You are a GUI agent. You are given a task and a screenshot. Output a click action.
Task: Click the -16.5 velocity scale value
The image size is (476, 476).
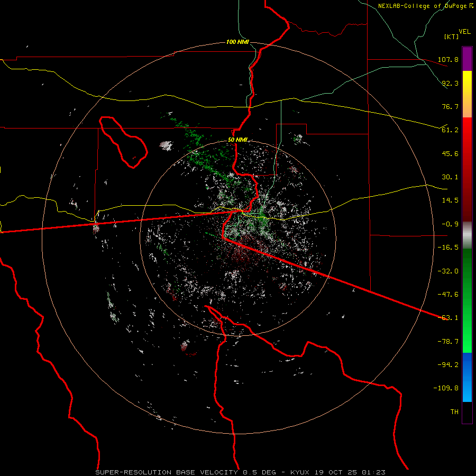point(448,248)
